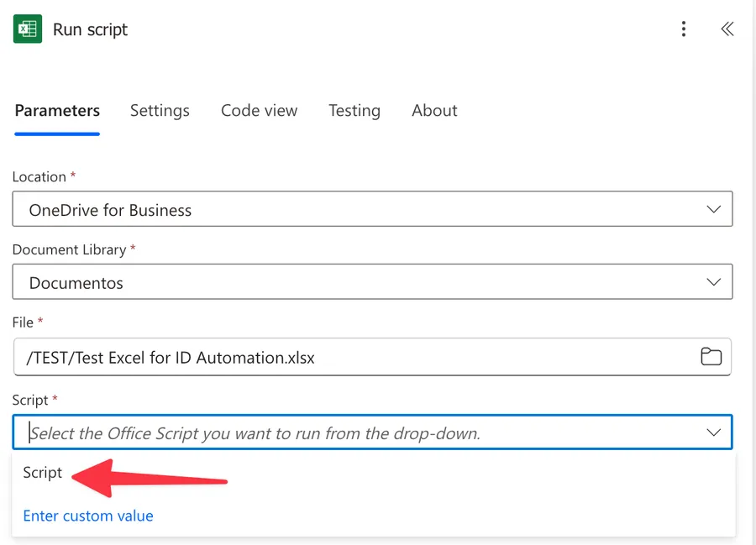The height and width of the screenshot is (545, 756).
Task: Collapse the panel using the double chevron
Action: pos(726,28)
